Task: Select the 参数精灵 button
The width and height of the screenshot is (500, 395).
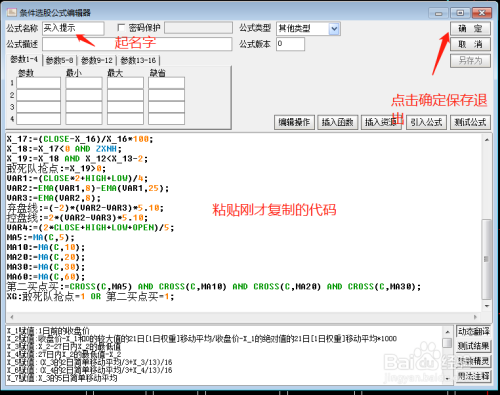Action: [x=473, y=361]
